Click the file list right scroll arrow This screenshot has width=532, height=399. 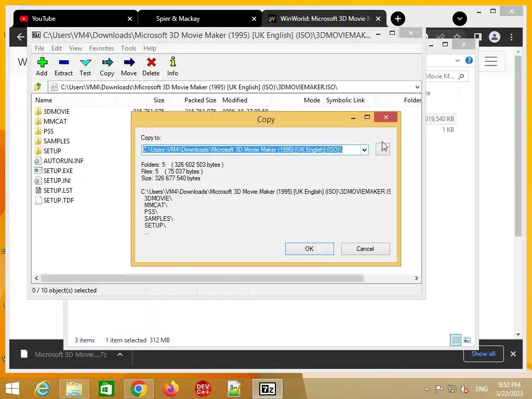(x=416, y=278)
